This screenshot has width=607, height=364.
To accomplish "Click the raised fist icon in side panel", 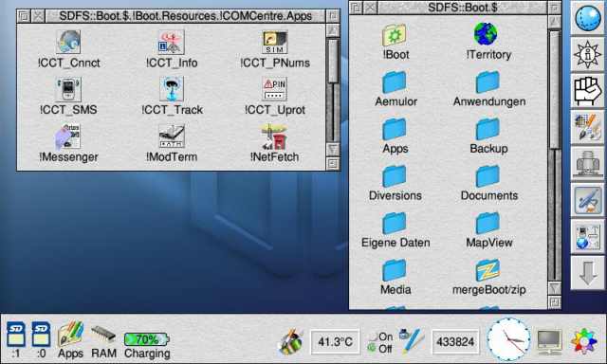I will coord(588,91).
